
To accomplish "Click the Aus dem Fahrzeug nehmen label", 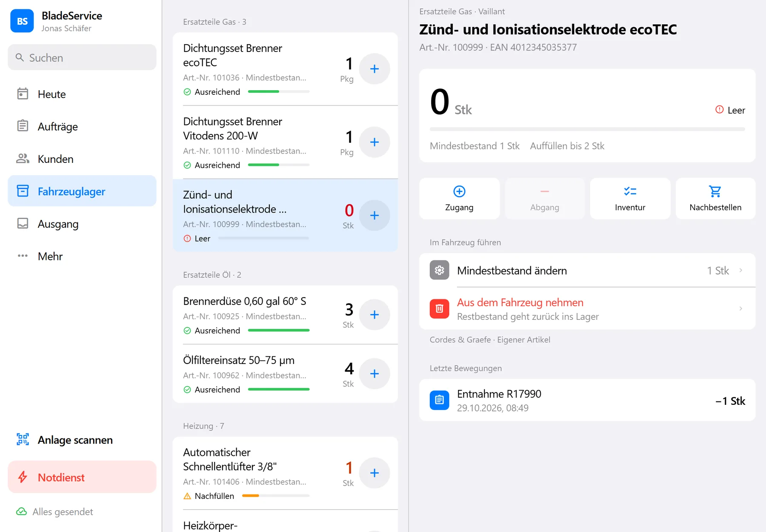I will (x=520, y=302).
